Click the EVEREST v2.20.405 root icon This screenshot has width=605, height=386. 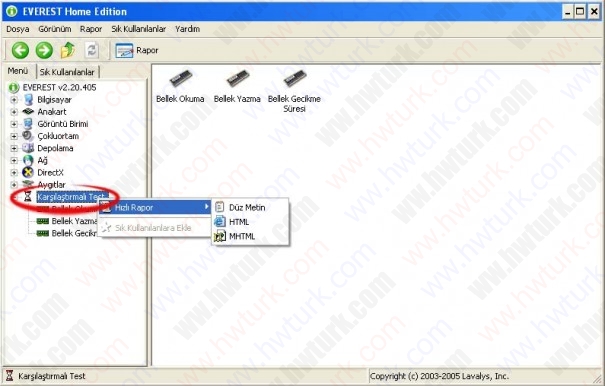(14, 87)
